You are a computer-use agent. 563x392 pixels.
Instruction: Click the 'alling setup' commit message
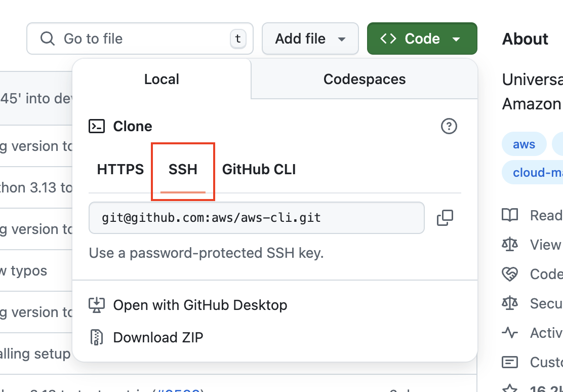coord(35,354)
